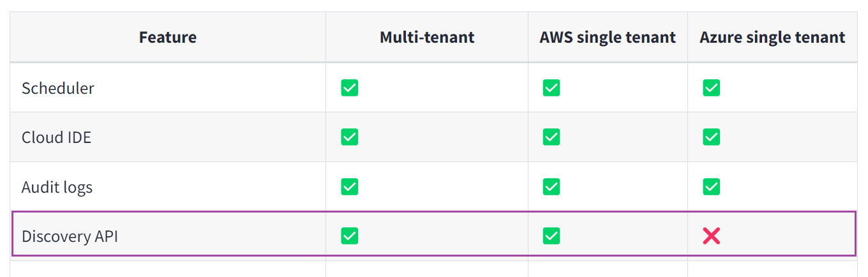Click Cloud IDE checkmark under Azure single tenant
This screenshot has width=868, height=277.
pos(711,137)
